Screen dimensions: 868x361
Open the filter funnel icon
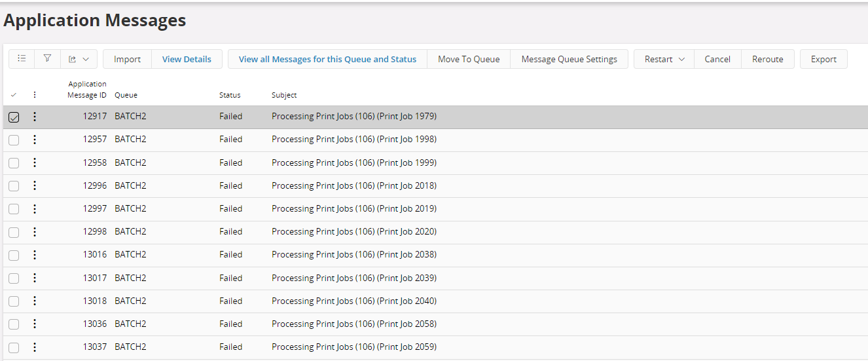(47, 59)
